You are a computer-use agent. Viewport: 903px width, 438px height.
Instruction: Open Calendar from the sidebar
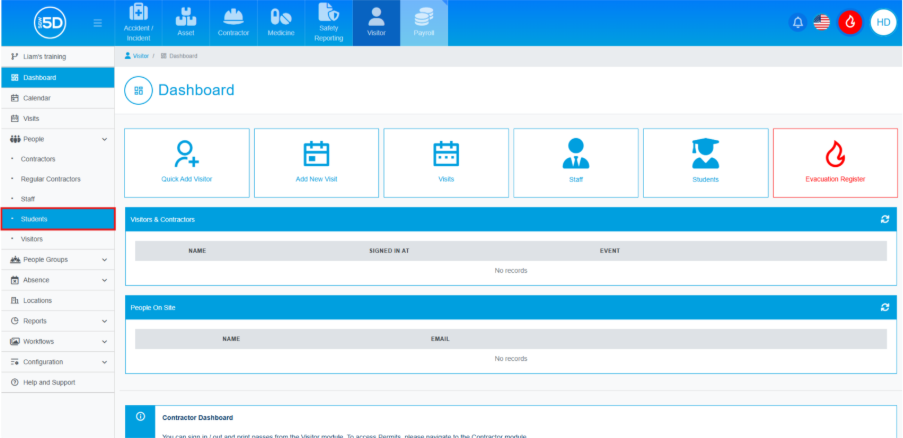[37, 98]
